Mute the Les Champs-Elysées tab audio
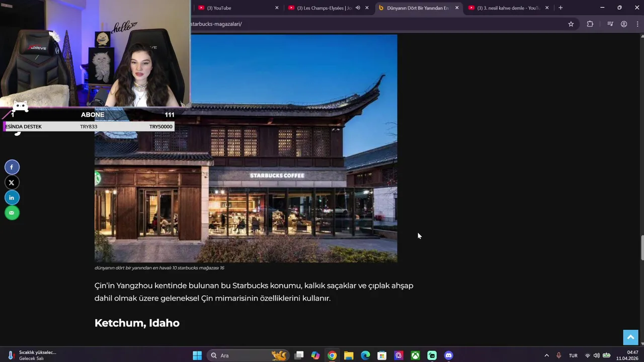The width and height of the screenshot is (644, 362). pos(358,8)
